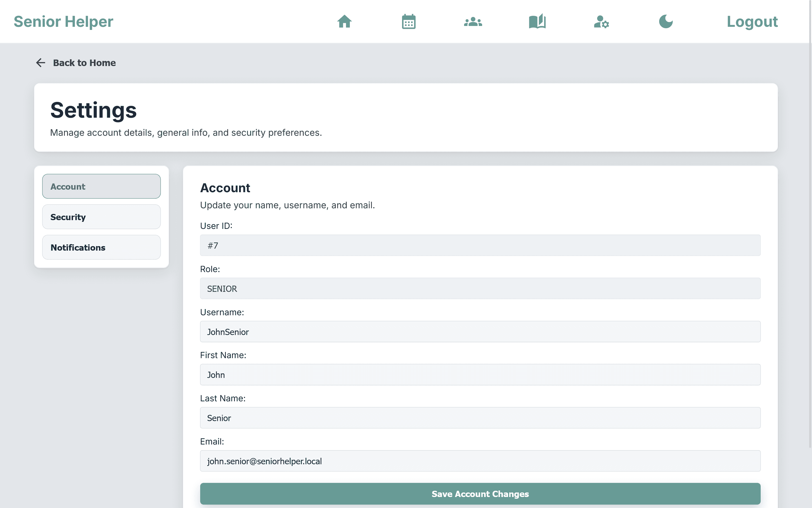Click the "First Name:" label
This screenshot has height=508, width=812.
coord(223,355)
